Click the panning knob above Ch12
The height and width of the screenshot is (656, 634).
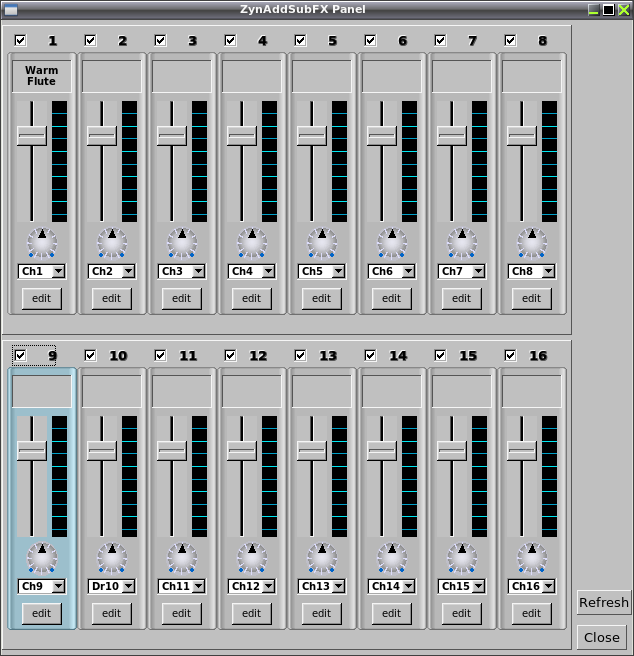click(x=252, y=558)
